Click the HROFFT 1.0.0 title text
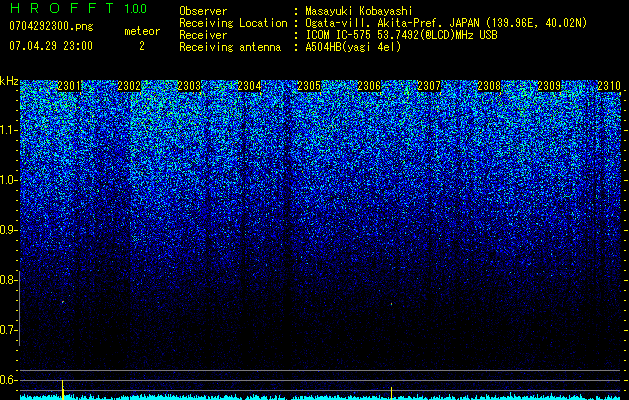This screenshot has height=400, width=629. 78,8
